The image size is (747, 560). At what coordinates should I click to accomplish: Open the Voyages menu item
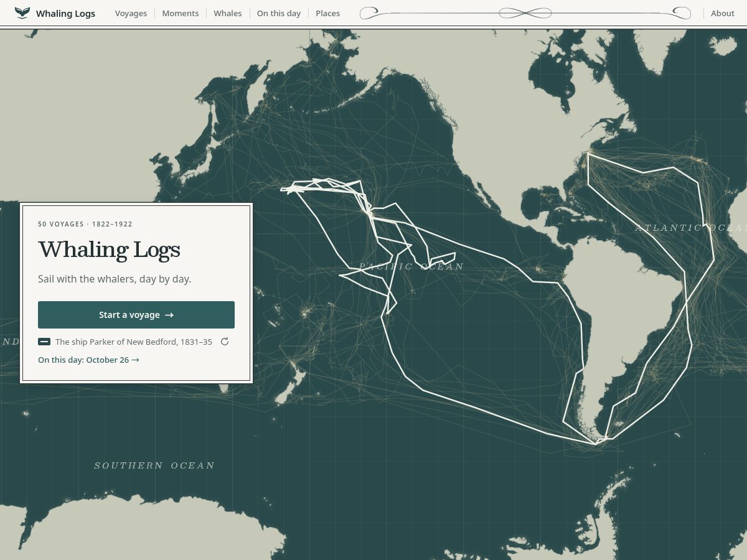click(131, 13)
